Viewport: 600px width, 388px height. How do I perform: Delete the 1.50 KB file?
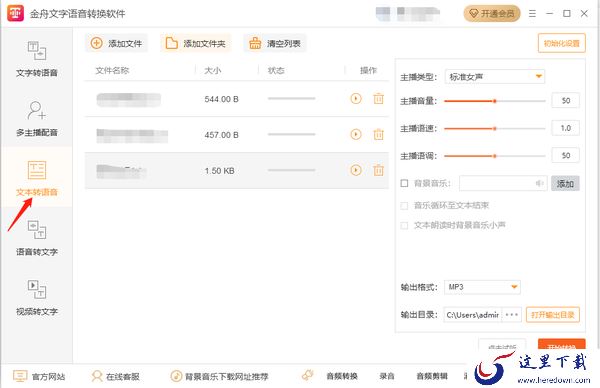[x=378, y=170]
